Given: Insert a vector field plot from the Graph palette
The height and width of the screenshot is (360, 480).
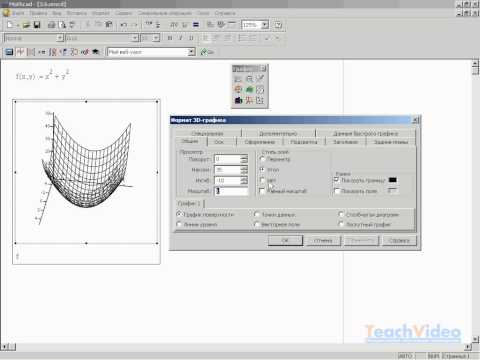Looking at the screenshot, I should (x=260, y=100).
